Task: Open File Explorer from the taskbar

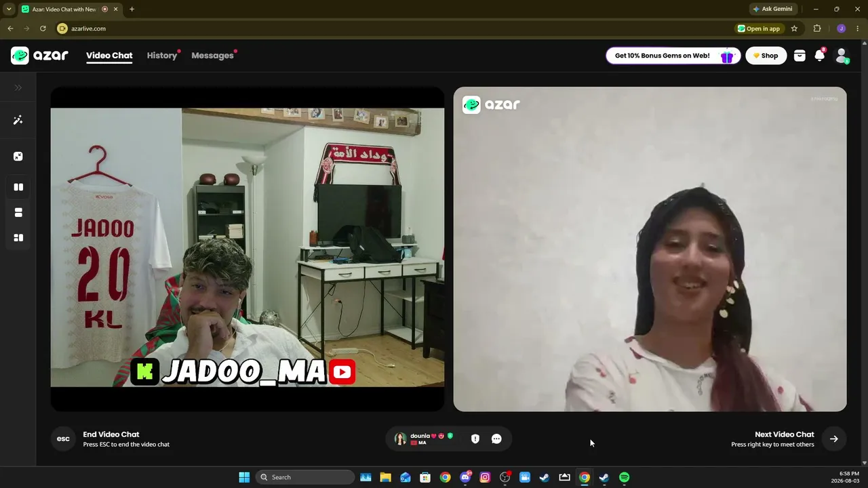Action: [385, 477]
